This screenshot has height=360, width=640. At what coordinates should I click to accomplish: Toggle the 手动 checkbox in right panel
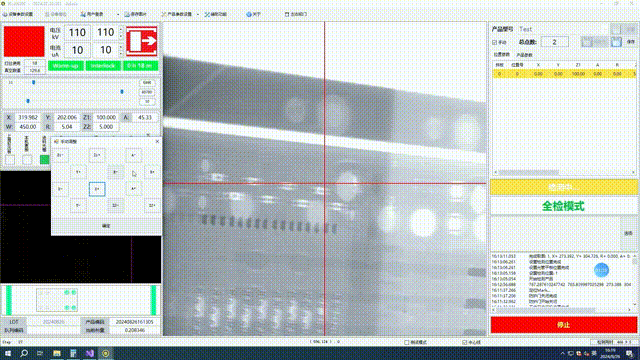[x=495, y=42]
